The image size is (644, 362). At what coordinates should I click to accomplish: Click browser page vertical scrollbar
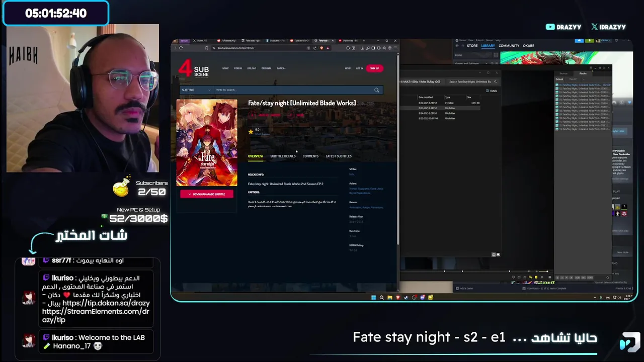pos(398,151)
